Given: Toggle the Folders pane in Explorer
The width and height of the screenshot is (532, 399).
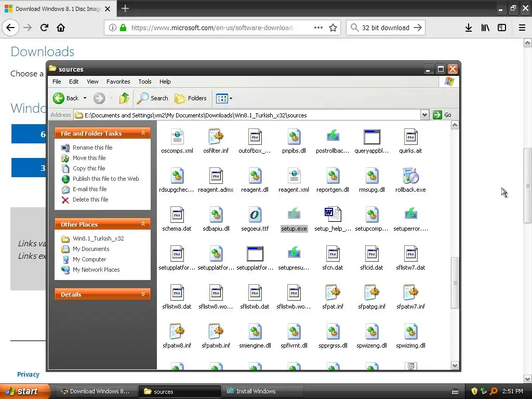Looking at the screenshot, I should point(191,98).
